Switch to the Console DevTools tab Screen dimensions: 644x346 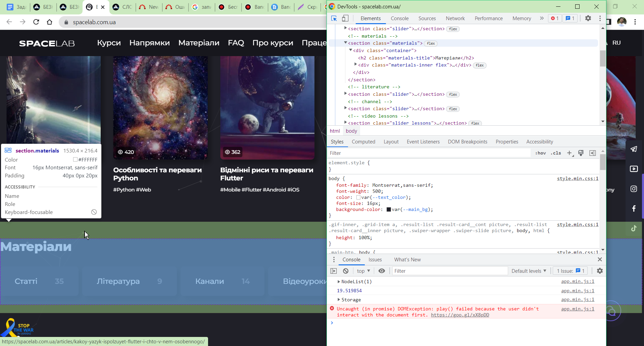point(400,18)
